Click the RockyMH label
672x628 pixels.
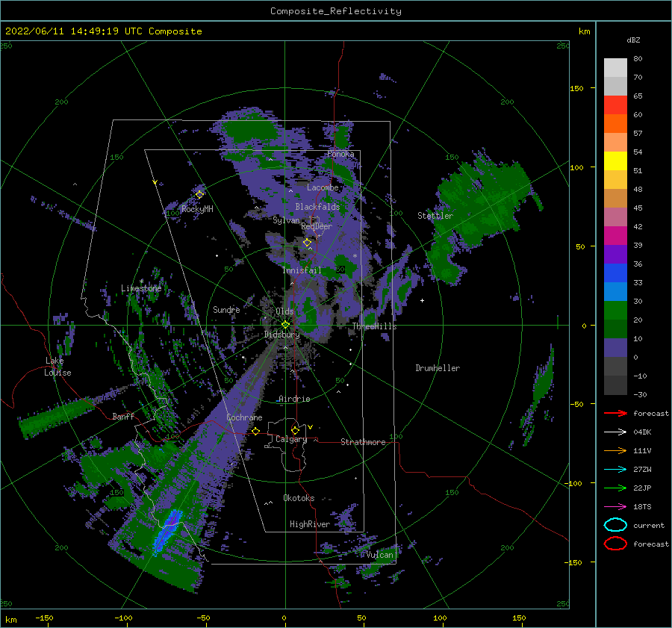pyautogui.click(x=197, y=209)
